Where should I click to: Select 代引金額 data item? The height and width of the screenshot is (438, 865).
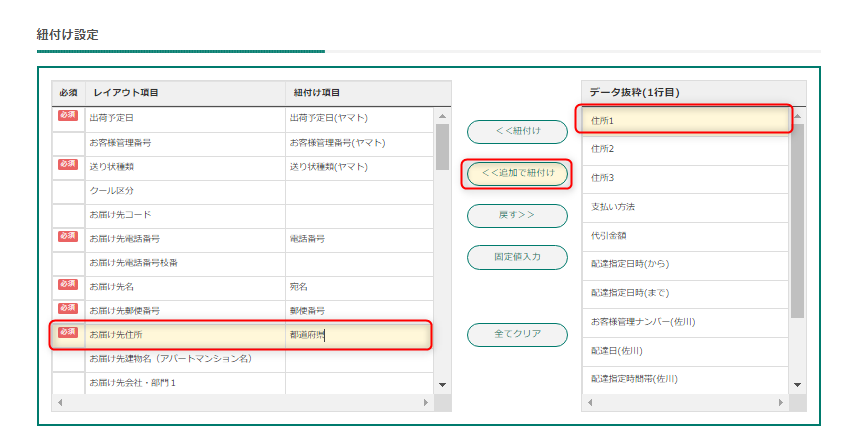[685, 236]
